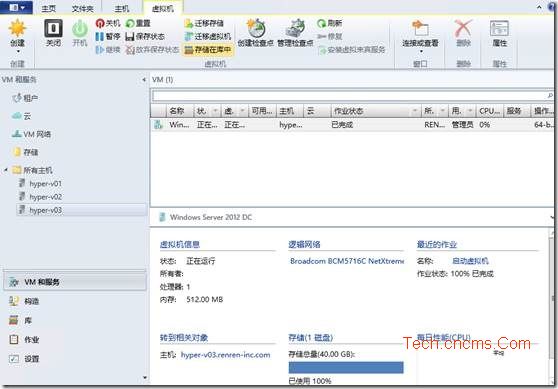Open the VM 网络 node in tree
The height and width of the screenshot is (389, 558).
pos(31,134)
